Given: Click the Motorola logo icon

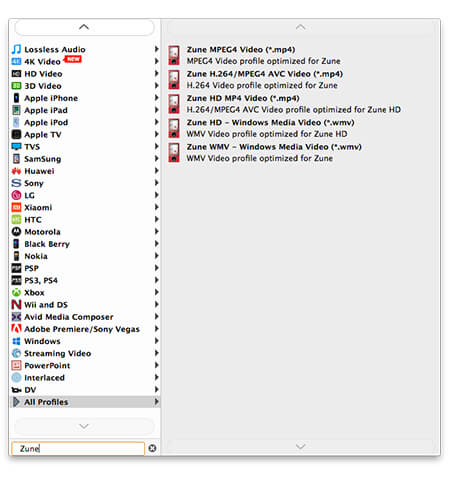Looking at the screenshot, I should coord(16,232).
